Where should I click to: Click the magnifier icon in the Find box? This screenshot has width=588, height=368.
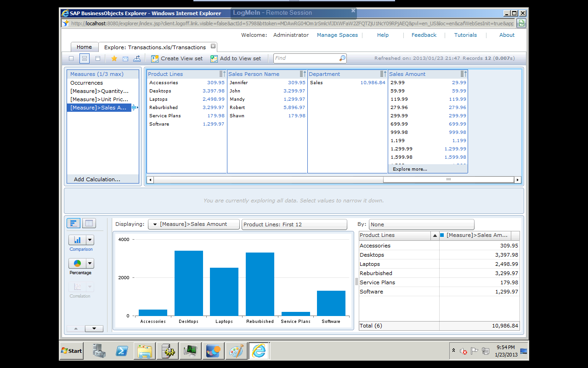point(342,58)
